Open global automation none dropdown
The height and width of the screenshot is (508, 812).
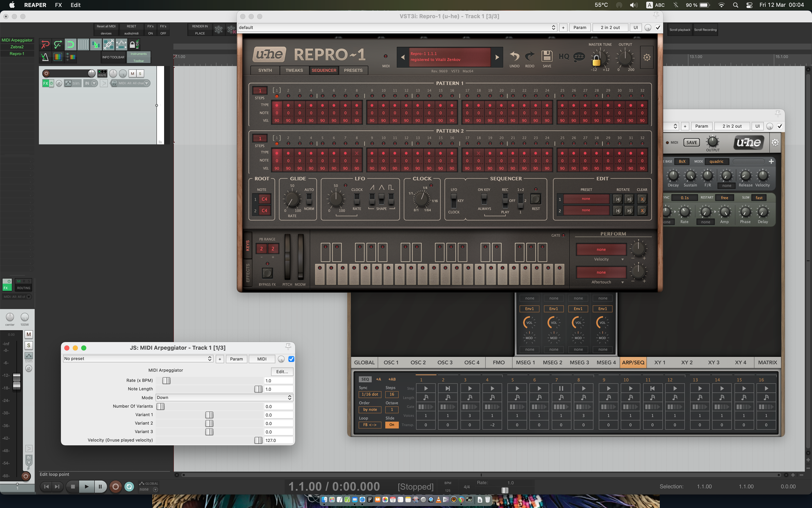[148, 490]
